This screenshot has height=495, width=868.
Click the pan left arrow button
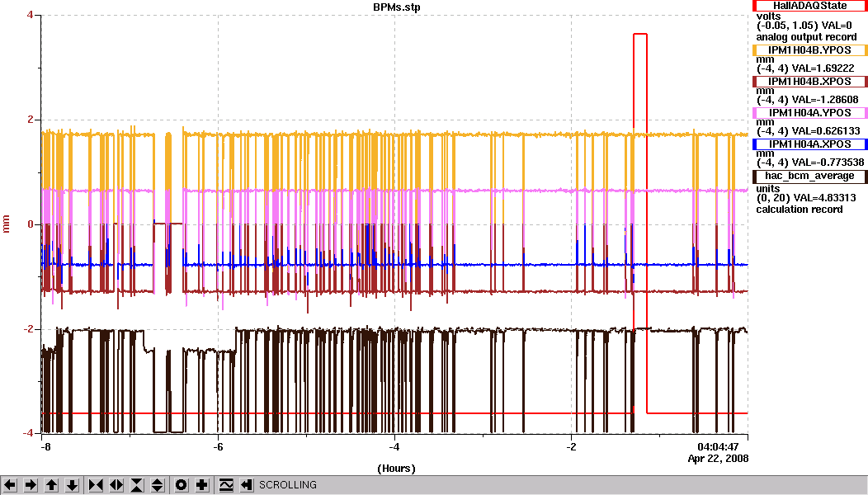click(x=10, y=485)
